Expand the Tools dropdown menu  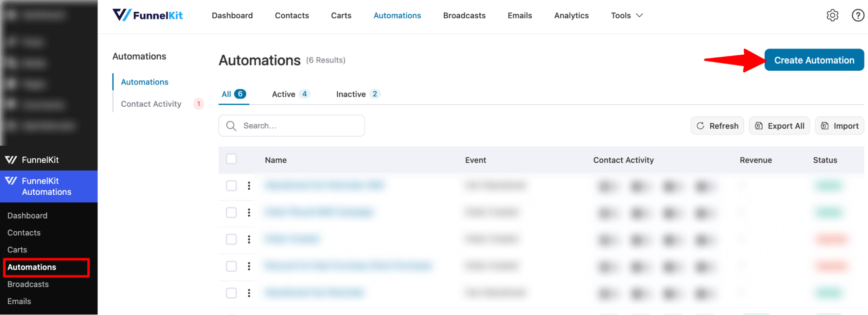click(x=627, y=16)
